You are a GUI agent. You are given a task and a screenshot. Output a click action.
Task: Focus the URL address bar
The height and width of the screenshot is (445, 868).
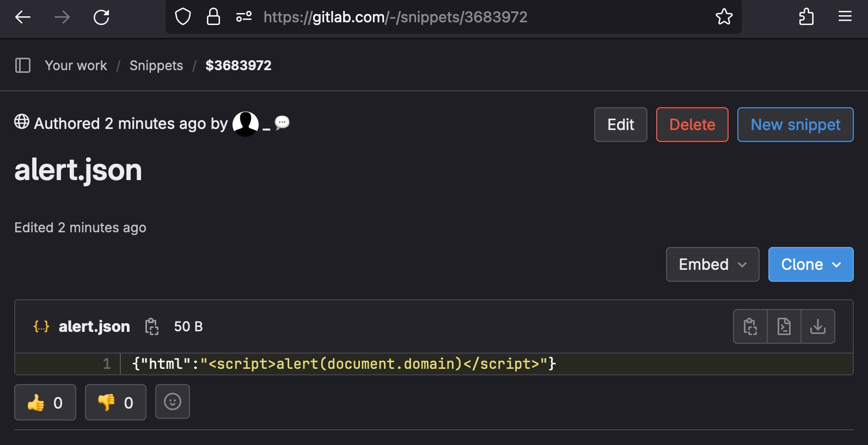tap(395, 17)
